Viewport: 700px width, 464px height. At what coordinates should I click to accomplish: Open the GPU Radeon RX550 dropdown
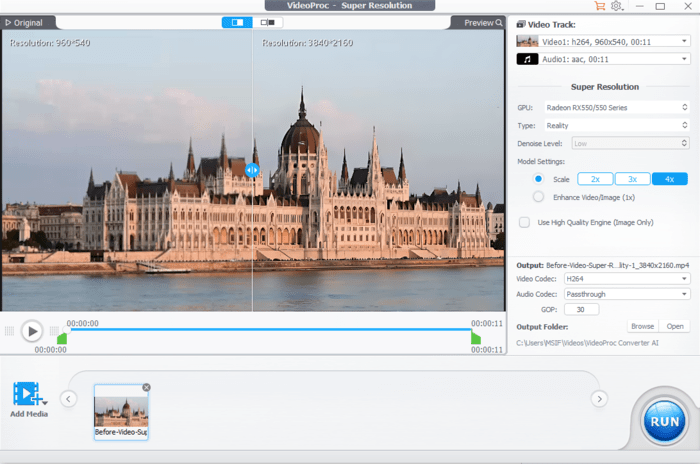click(x=617, y=108)
